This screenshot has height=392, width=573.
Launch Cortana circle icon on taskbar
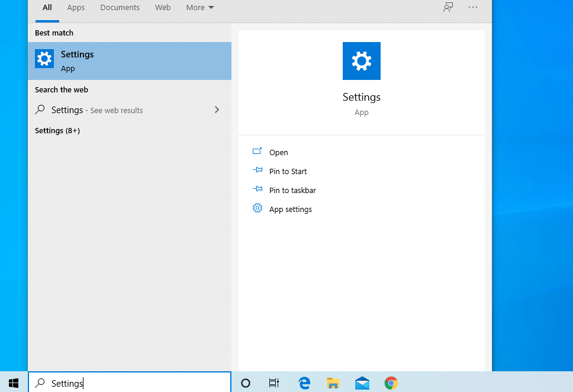point(246,383)
